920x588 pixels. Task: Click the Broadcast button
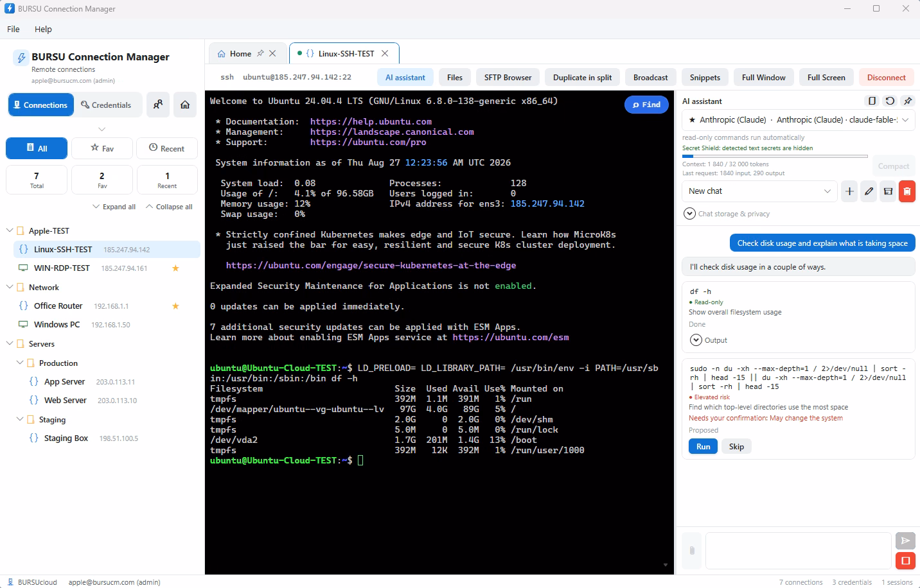coord(651,78)
